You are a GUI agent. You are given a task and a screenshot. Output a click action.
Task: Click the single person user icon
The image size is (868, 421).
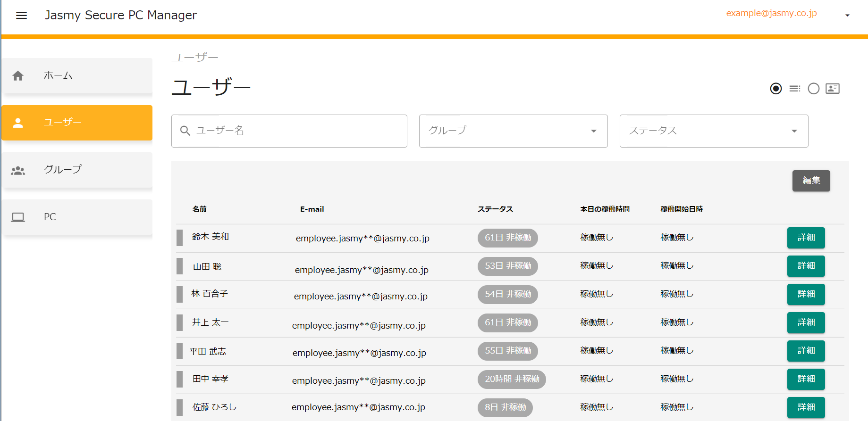[x=18, y=123]
